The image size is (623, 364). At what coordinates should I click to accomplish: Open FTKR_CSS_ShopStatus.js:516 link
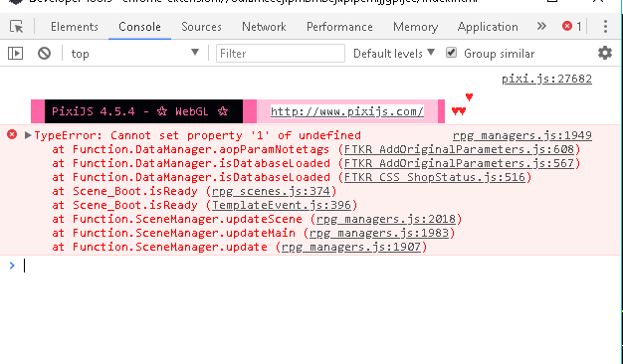tap(434, 177)
